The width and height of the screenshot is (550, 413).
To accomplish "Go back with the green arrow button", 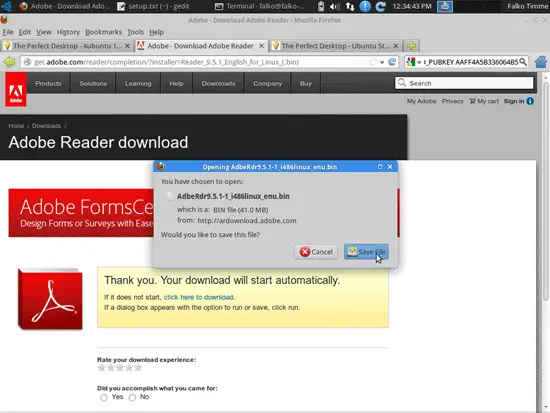I will [9, 62].
